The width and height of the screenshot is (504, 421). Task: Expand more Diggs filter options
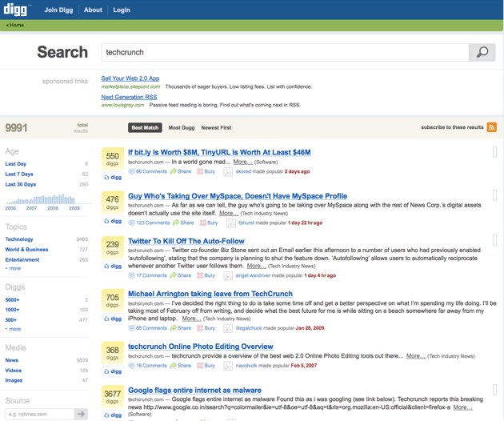tap(13, 329)
